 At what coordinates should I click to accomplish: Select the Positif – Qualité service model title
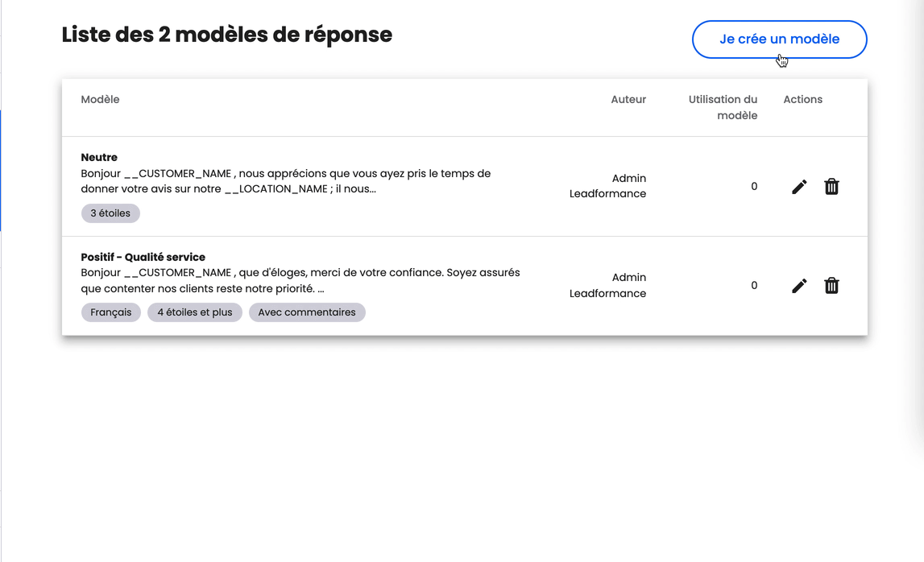(143, 257)
